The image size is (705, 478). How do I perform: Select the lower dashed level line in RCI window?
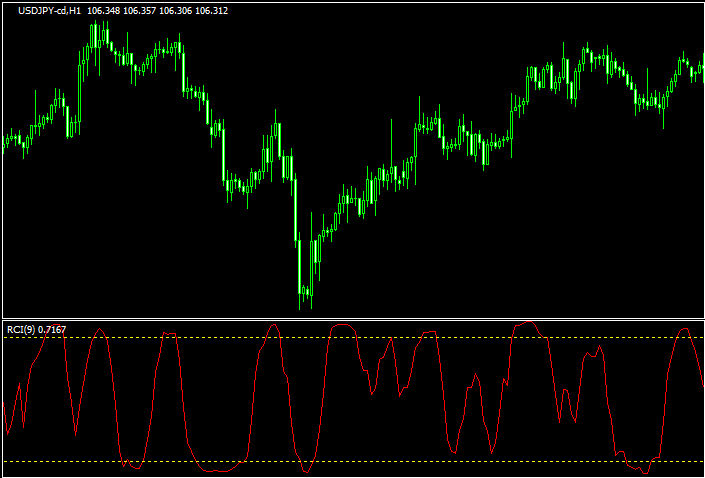coord(400,461)
